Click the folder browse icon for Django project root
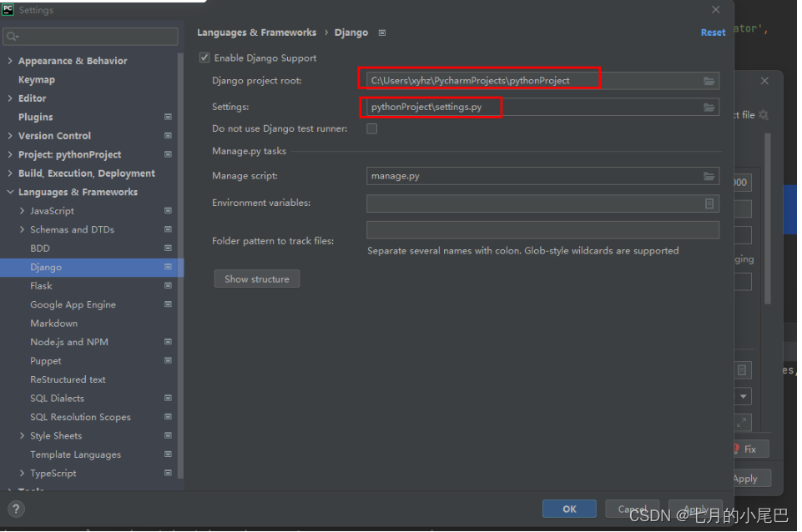The height and width of the screenshot is (532, 802). pos(709,81)
